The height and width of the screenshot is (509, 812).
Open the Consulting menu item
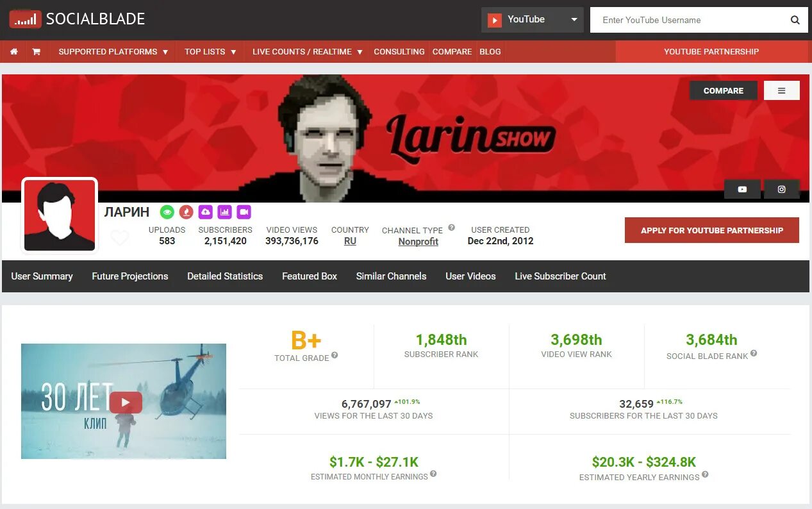pos(399,52)
